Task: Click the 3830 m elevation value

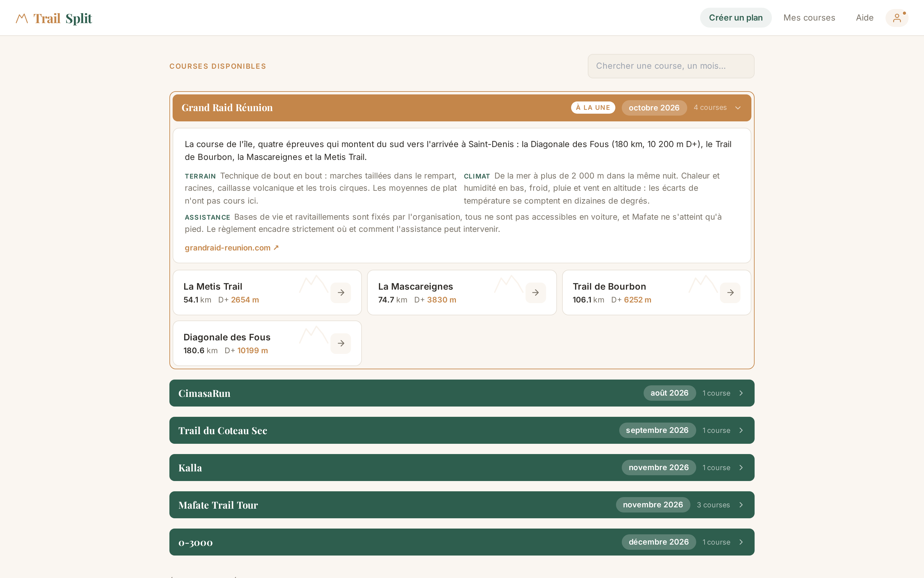Action: coord(441,300)
